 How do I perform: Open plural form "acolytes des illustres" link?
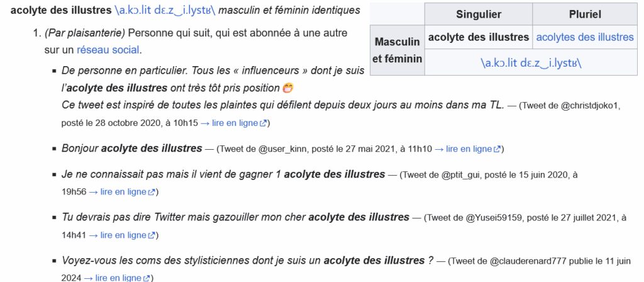(x=584, y=37)
